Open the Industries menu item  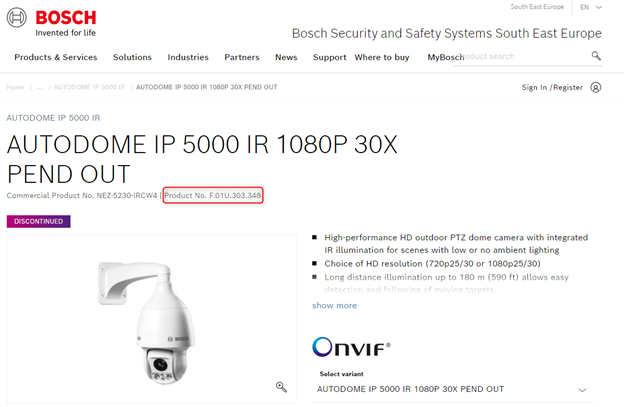click(x=188, y=57)
